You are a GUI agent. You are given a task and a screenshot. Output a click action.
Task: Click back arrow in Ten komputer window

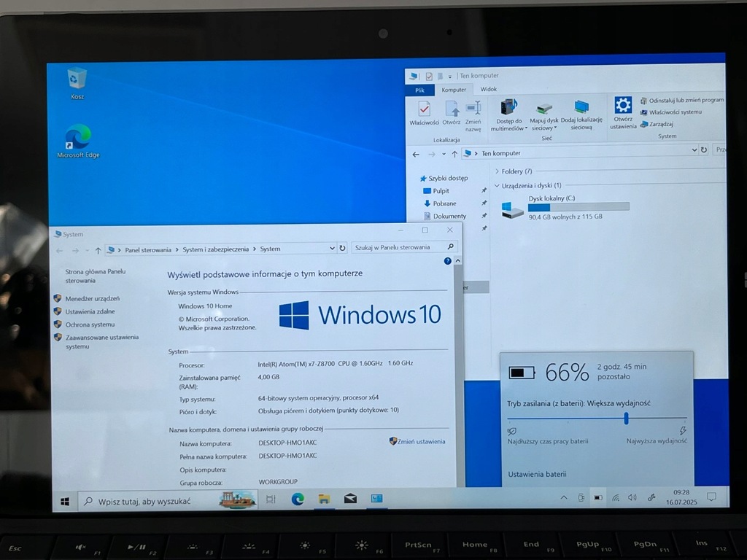coord(416,155)
